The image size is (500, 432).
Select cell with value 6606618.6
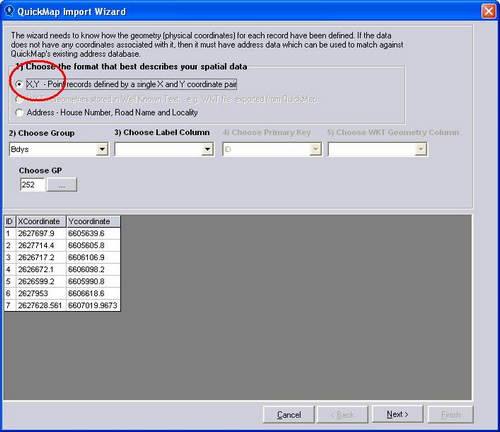93,293
